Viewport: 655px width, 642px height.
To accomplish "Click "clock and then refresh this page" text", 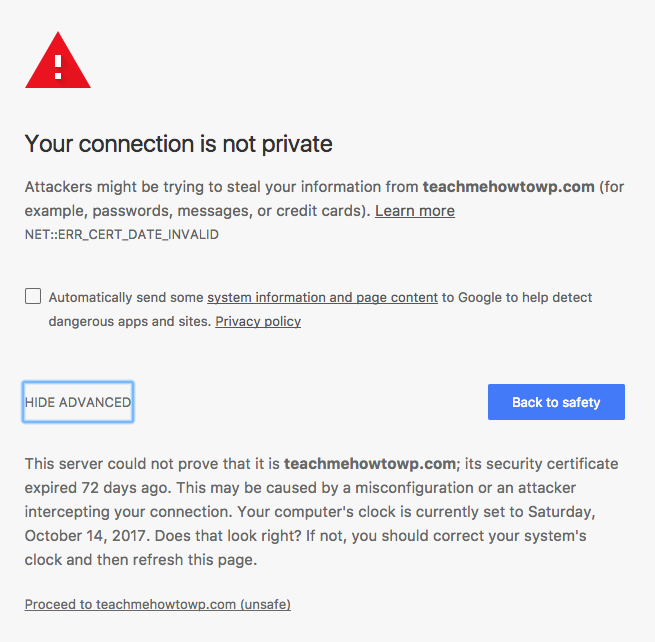I will pos(141,560).
